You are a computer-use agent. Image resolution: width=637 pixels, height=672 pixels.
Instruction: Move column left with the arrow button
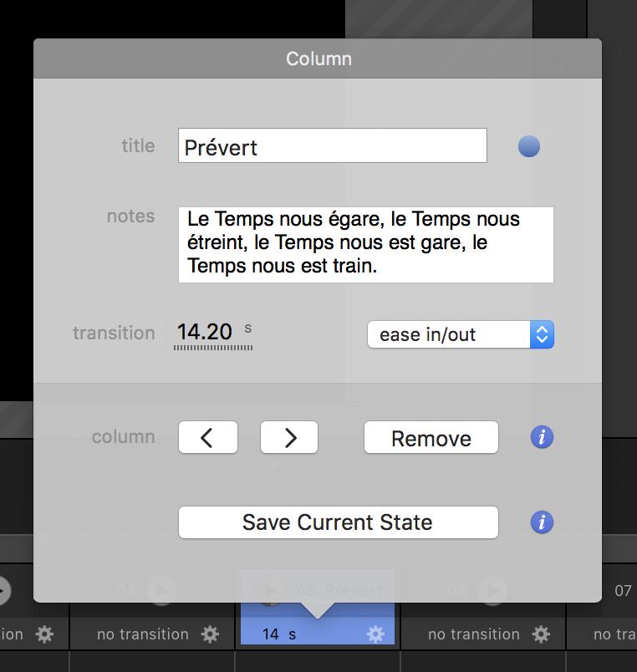pos(207,437)
